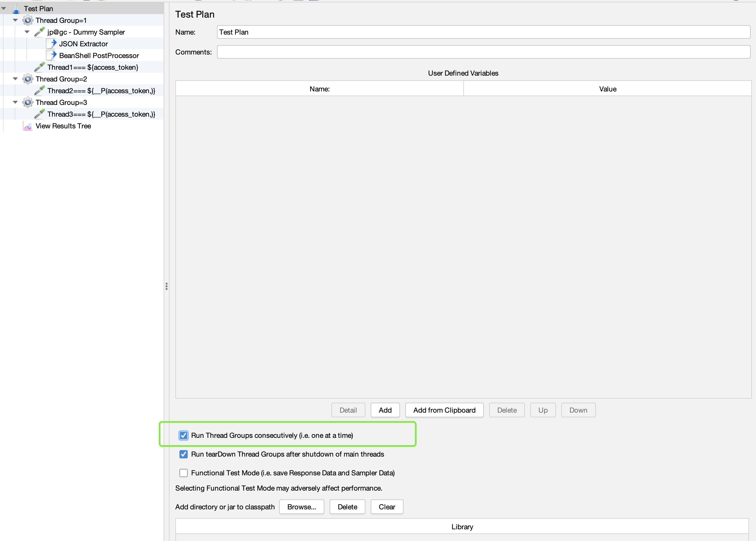The width and height of the screenshot is (756, 541).
Task: Click the vertical panel splitter handle
Action: 166,287
